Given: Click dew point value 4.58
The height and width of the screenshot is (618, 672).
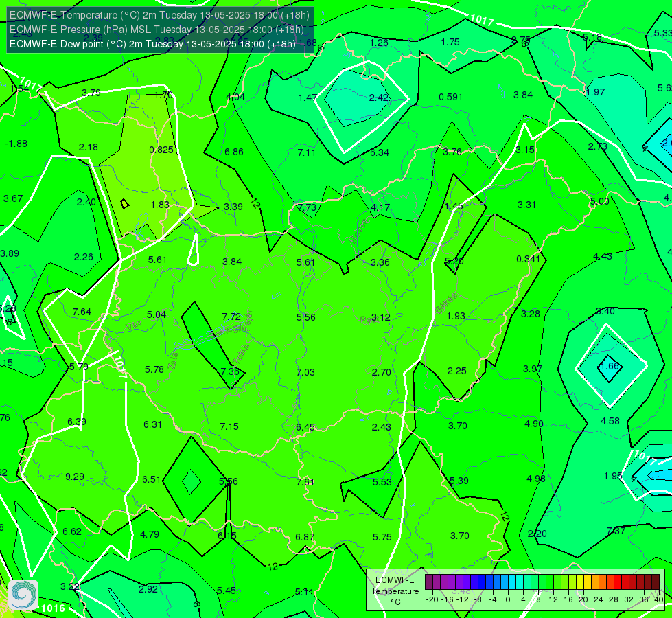Looking at the screenshot, I should (x=610, y=421).
